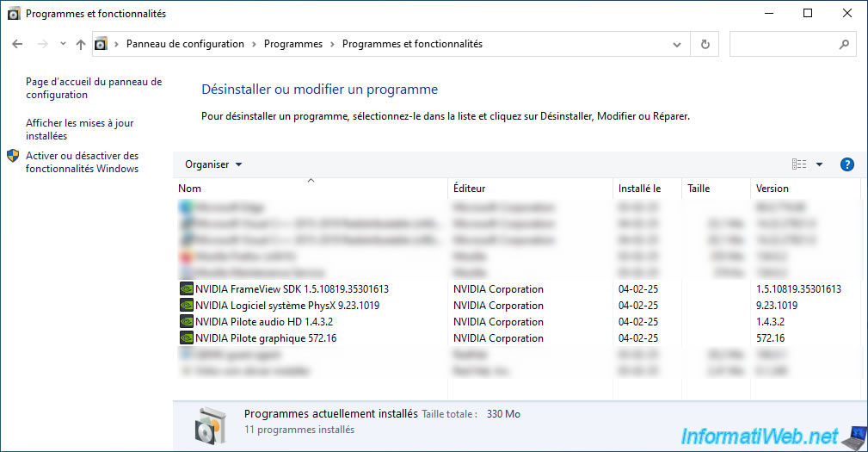Open the view options dropdown arrow
This screenshot has height=452, width=868.
tap(819, 164)
